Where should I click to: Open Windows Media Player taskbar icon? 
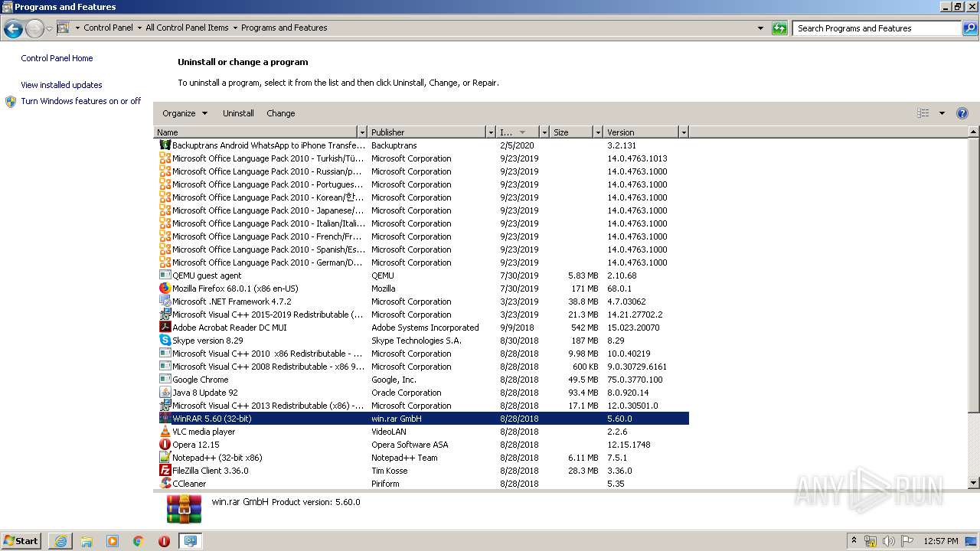pos(113,541)
